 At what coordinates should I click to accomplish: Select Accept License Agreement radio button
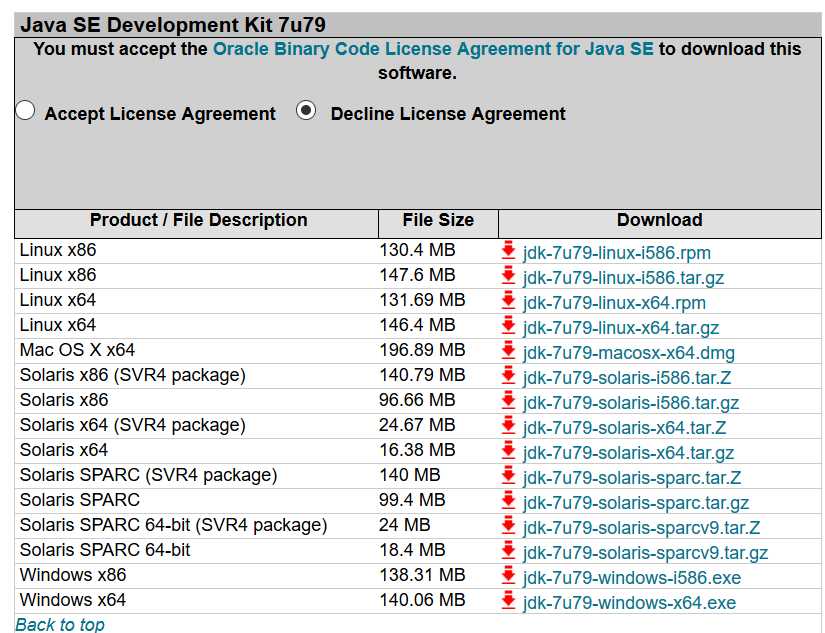pos(25,111)
